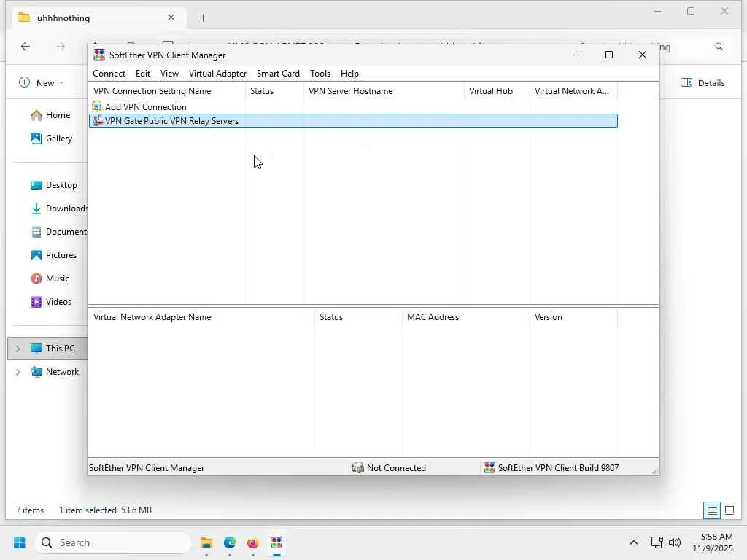This screenshot has width=747, height=560.
Task: Click the taskbar Search box
Action: 113,542
